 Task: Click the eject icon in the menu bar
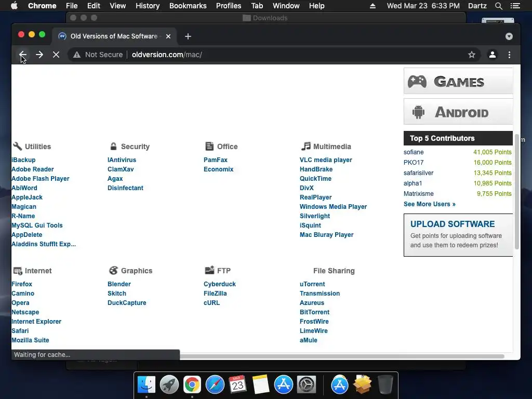click(x=373, y=6)
